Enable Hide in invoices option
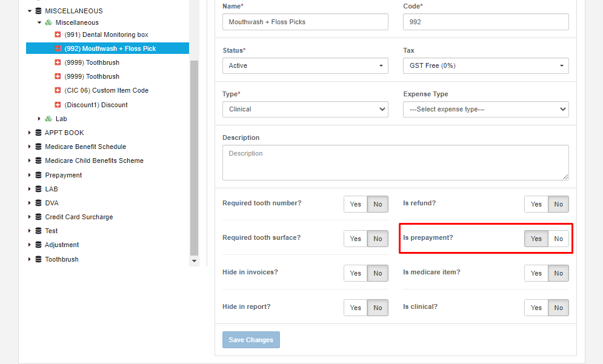 click(356, 273)
